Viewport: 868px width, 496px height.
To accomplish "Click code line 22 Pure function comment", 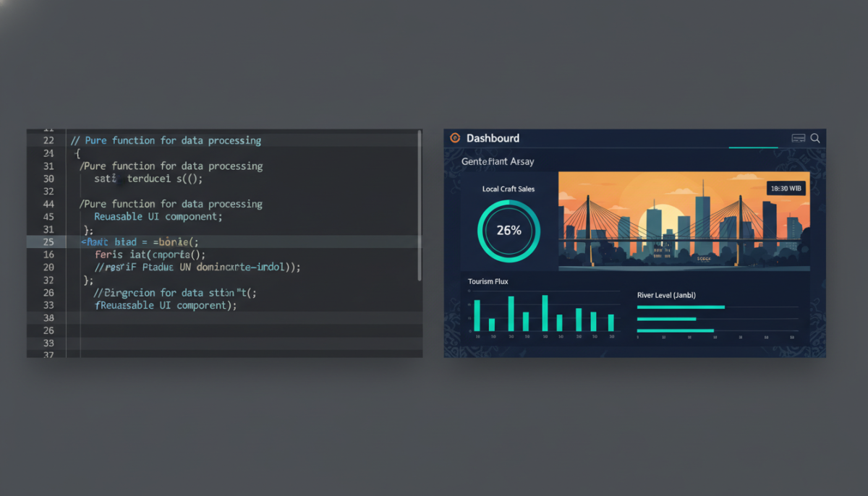I will 166,140.
